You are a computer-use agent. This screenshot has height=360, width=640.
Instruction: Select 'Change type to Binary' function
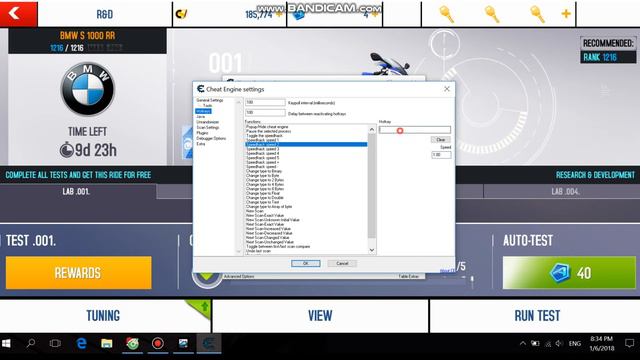click(x=264, y=171)
